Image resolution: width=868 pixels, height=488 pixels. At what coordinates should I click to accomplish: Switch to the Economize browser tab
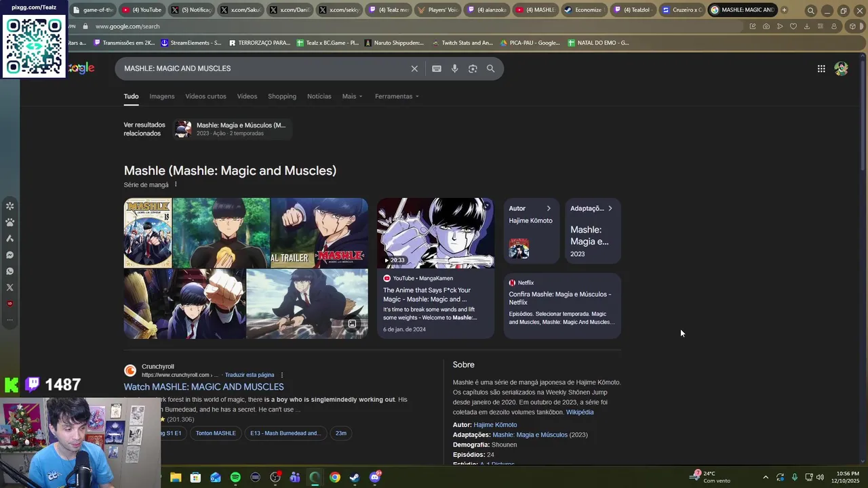[x=583, y=10]
